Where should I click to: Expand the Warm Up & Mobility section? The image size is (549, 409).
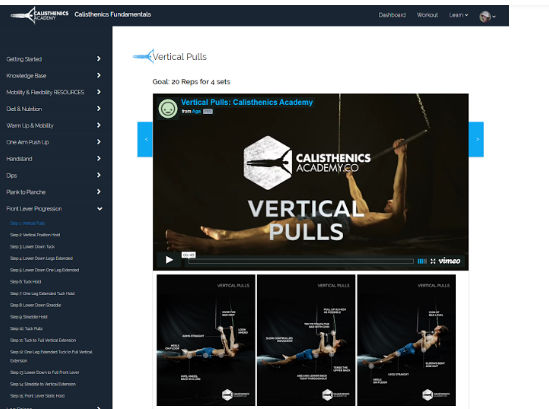tap(54, 125)
